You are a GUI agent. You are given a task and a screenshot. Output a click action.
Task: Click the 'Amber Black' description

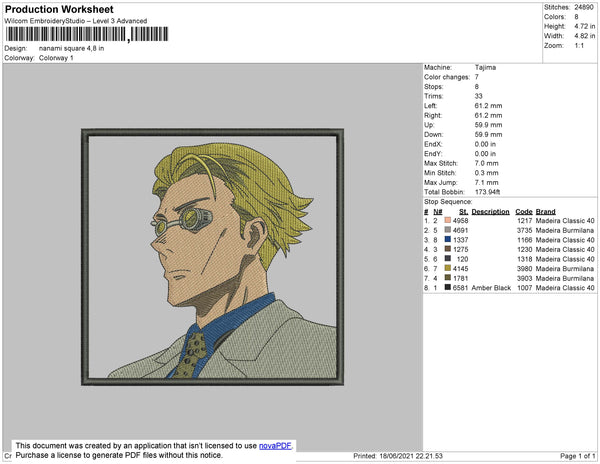pyautogui.click(x=491, y=288)
